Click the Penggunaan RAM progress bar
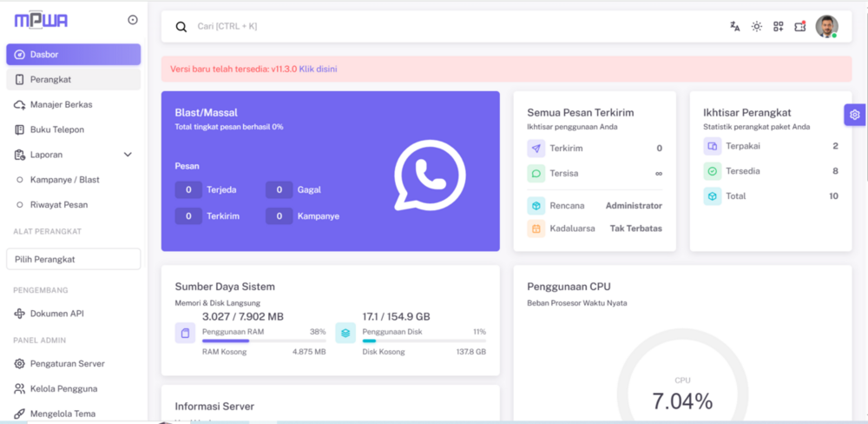Screen dimensions: 868x424 [x=264, y=341]
